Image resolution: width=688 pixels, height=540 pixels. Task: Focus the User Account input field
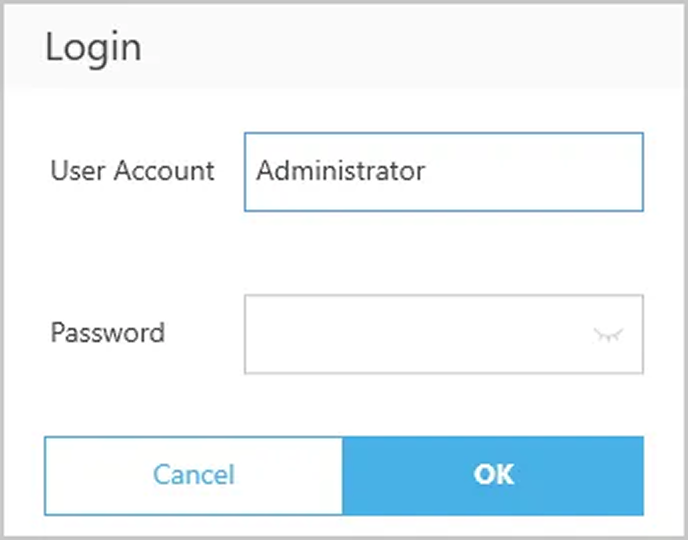(x=443, y=172)
